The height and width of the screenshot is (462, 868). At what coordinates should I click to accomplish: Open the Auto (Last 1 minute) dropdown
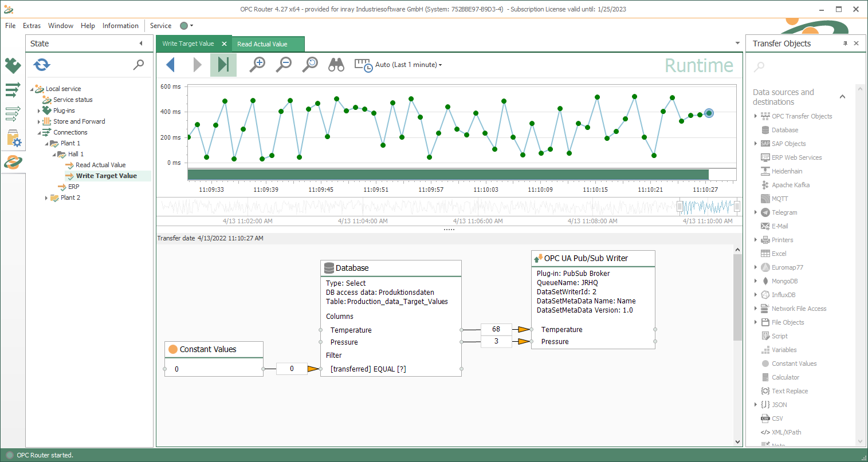(x=409, y=65)
